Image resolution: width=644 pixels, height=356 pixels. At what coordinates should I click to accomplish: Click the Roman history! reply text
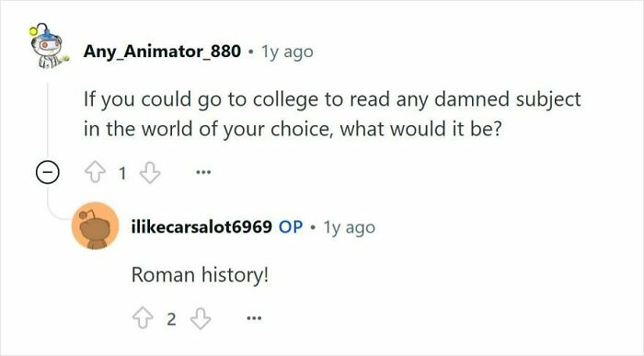(x=200, y=275)
